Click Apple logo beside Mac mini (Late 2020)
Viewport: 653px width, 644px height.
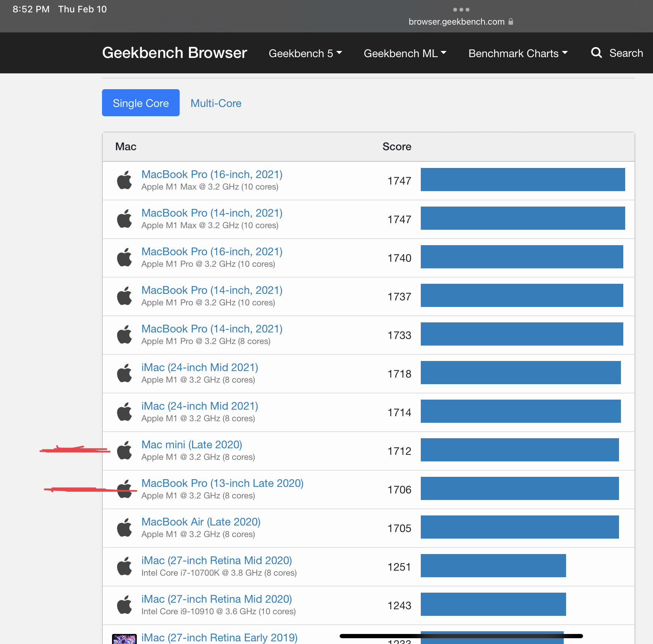coord(124,450)
